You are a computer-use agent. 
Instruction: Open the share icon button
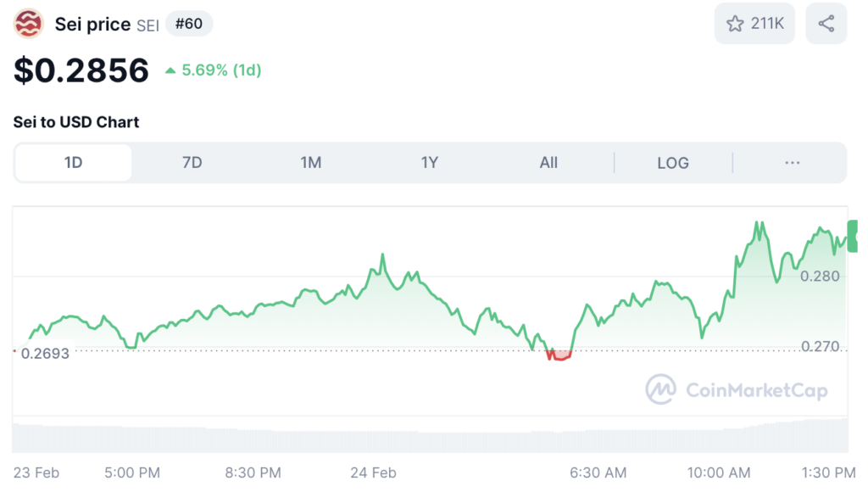[x=826, y=23]
